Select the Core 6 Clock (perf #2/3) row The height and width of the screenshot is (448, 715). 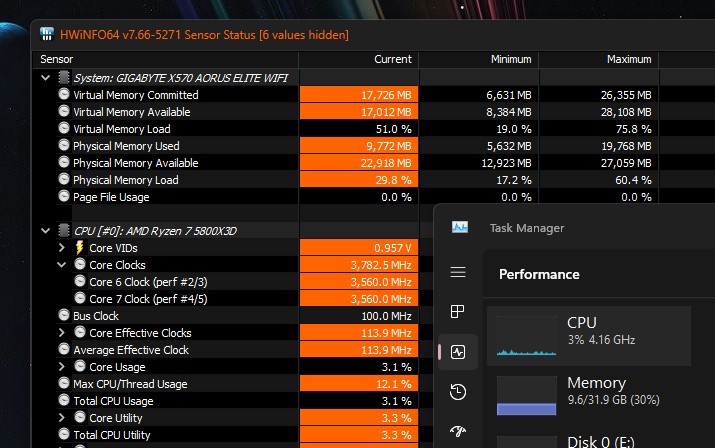[148, 282]
